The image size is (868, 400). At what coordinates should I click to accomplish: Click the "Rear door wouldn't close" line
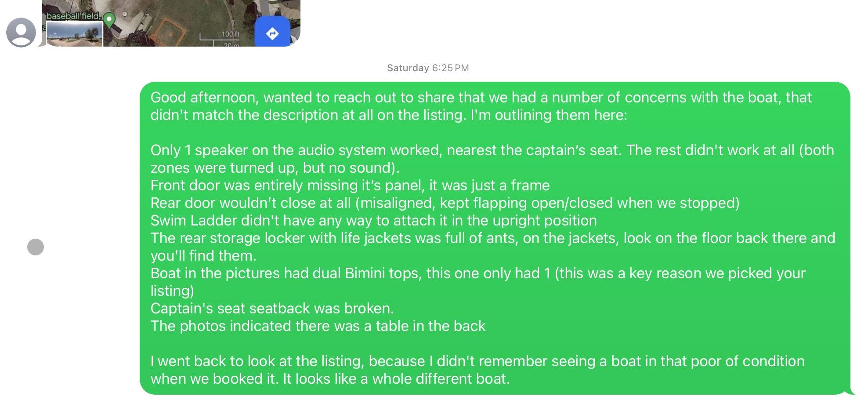coord(445,203)
